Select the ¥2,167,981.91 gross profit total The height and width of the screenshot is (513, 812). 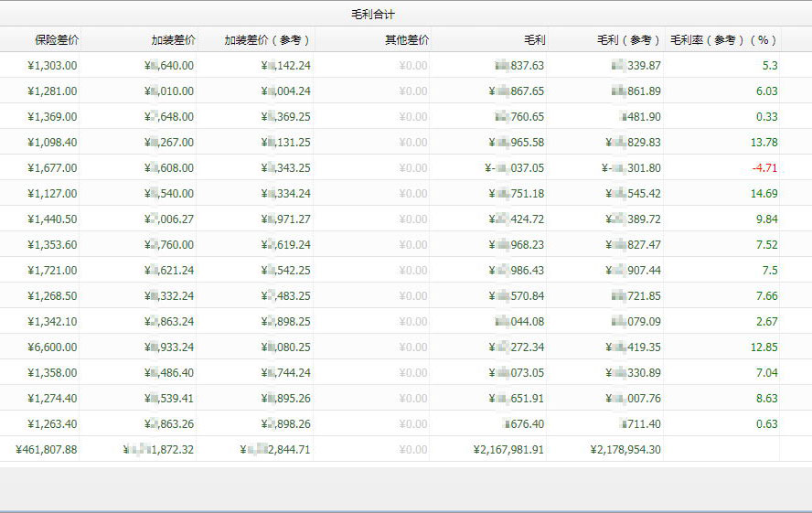point(508,450)
